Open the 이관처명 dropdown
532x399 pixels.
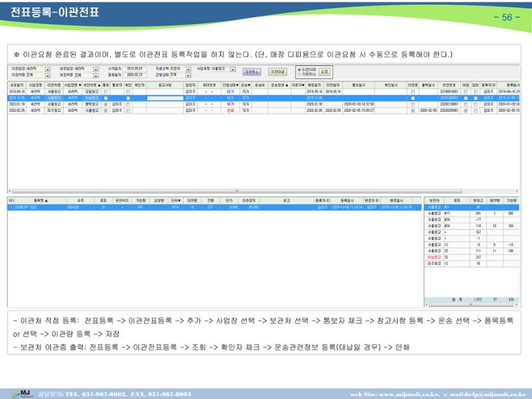click(x=48, y=75)
